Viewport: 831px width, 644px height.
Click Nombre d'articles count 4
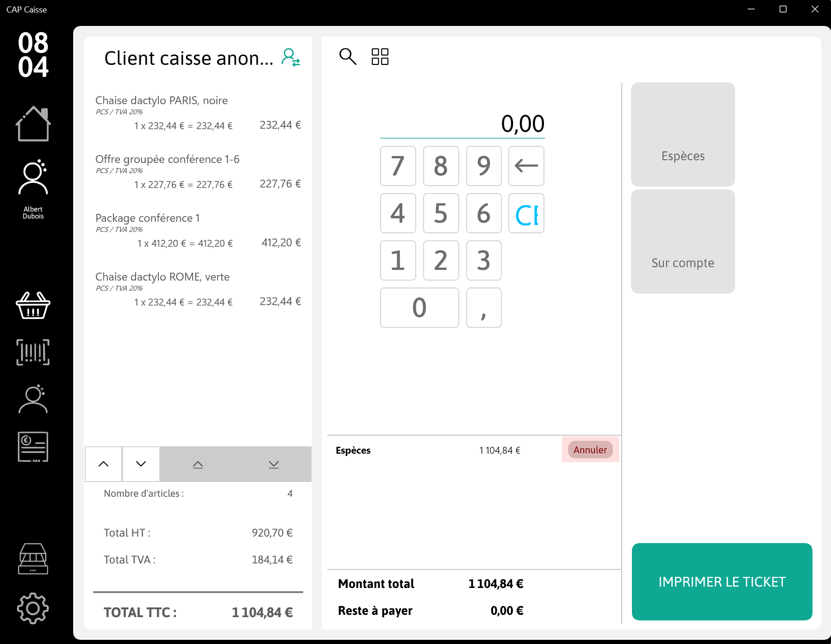pos(290,494)
